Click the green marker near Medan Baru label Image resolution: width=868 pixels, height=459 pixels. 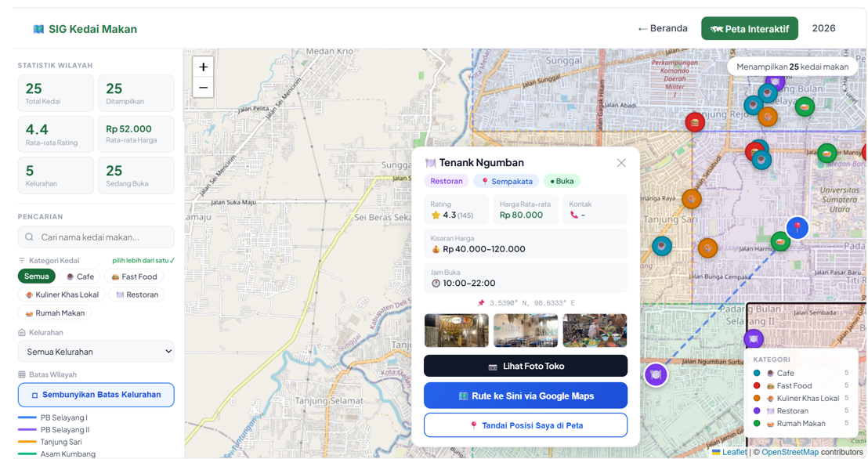pyautogui.click(x=826, y=153)
